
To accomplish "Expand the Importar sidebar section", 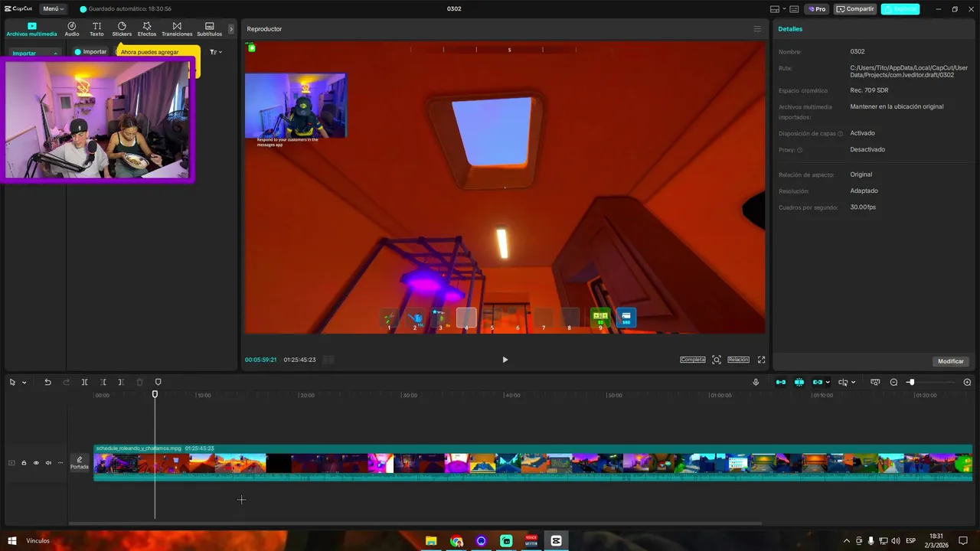I will coord(34,53).
